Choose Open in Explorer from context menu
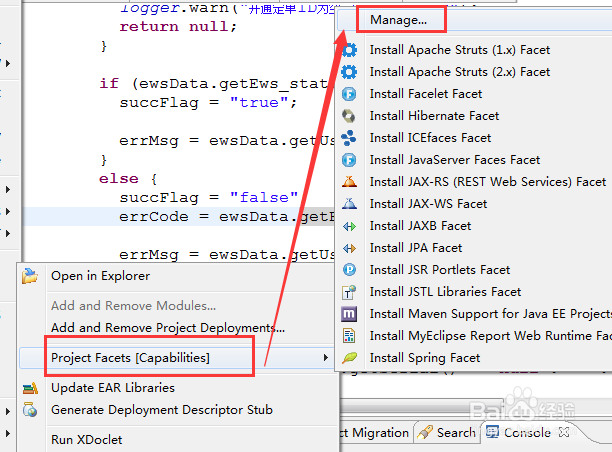This screenshot has height=452, width=612. tap(100, 276)
